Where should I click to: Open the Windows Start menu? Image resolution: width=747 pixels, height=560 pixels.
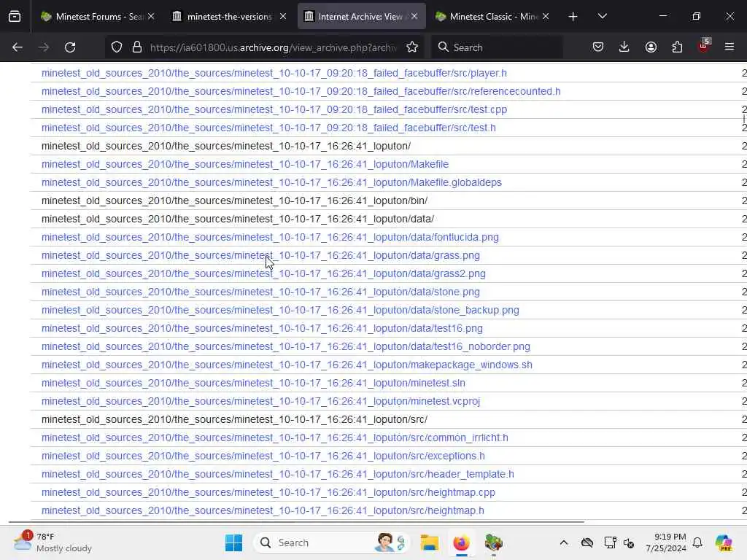click(x=233, y=542)
